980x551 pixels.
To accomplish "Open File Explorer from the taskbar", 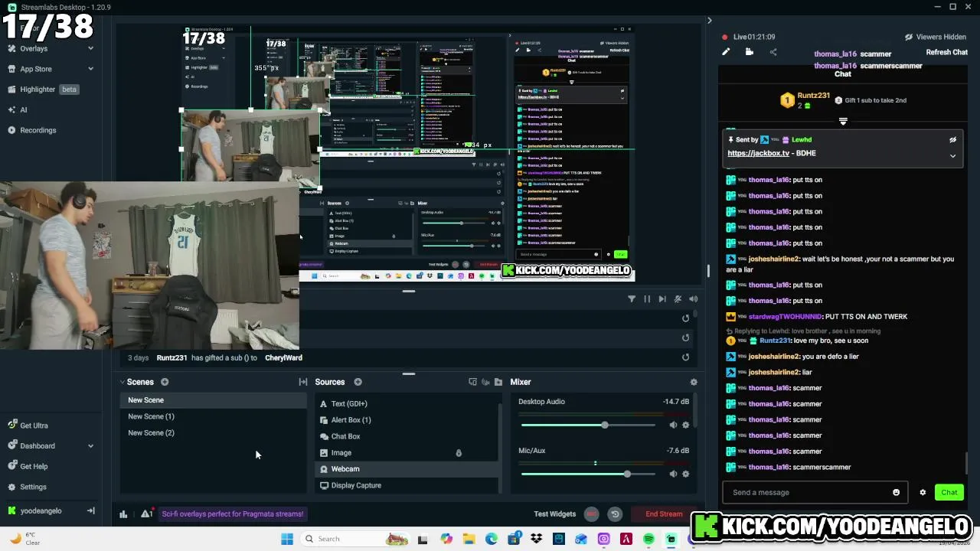I will click(x=469, y=540).
